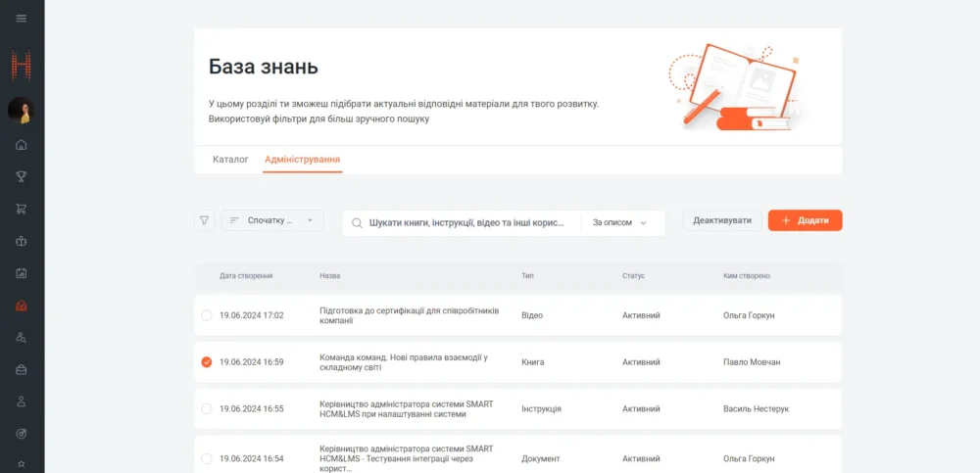
Task: Open the 'За описом' search dropdown
Action: click(620, 222)
